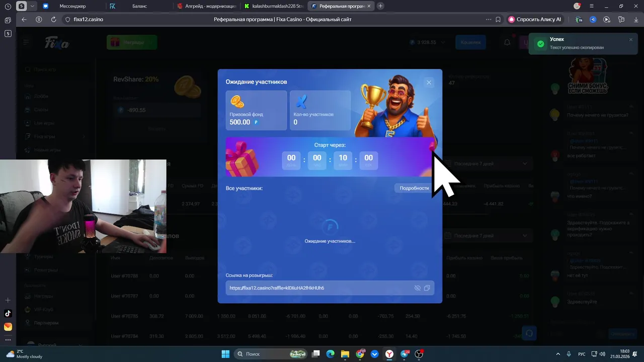
Task: Open Google Chrome from taskbar
Action: [360, 354]
